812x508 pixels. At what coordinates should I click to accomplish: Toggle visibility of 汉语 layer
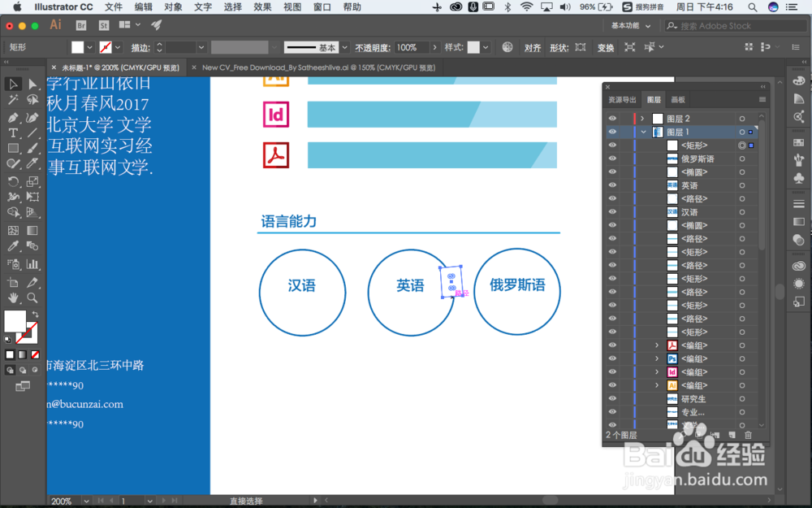point(612,212)
